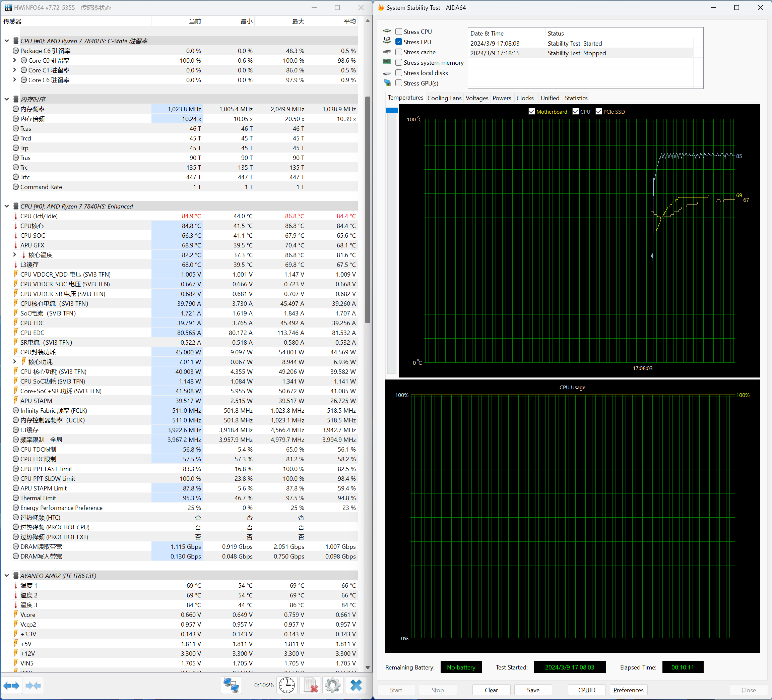Uncheck the Stress FPU checkbox

399,42
